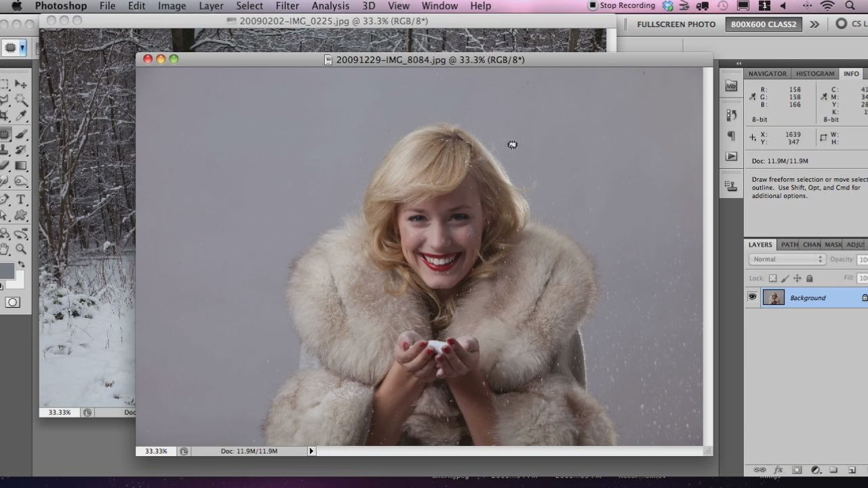Viewport: 868px width, 488px height.
Task: Open RGB eyedropper options in Info panel
Action: [x=752, y=97]
